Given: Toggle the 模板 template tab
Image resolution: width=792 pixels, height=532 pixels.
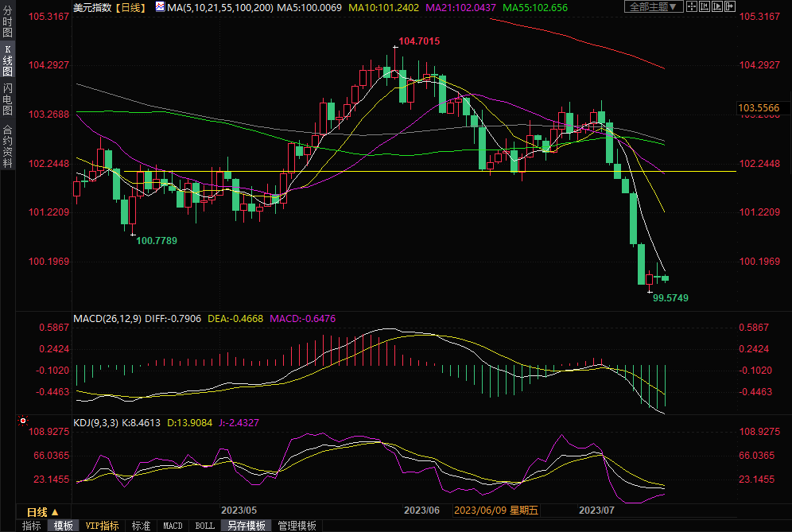Looking at the screenshot, I should pyautogui.click(x=63, y=526).
